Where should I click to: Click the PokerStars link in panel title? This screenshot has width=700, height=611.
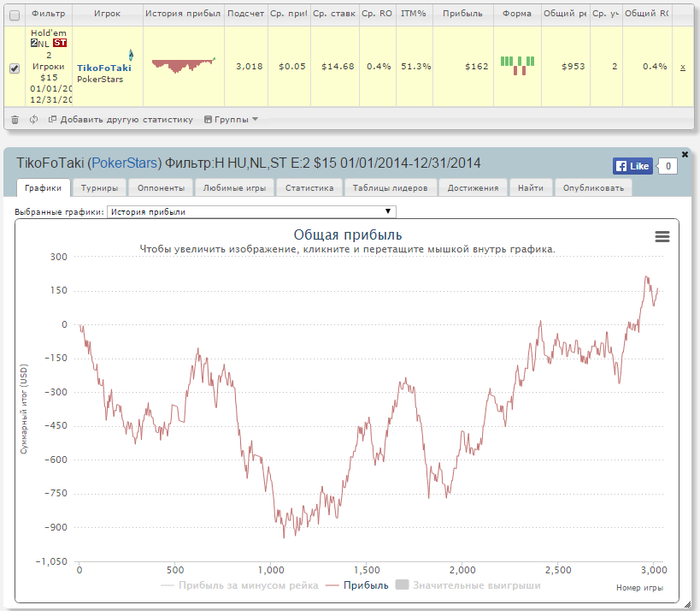[125, 163]
